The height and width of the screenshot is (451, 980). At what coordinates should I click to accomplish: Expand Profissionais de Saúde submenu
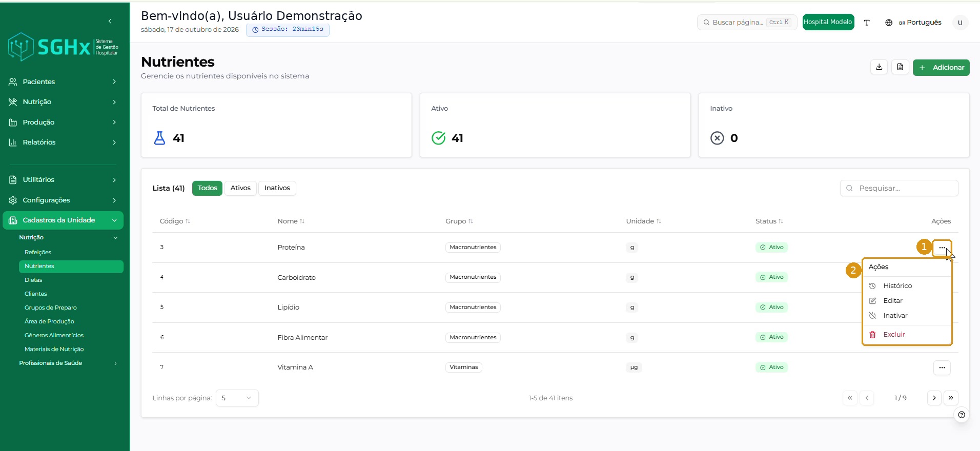pyautogui.click(x=69, y=363)
